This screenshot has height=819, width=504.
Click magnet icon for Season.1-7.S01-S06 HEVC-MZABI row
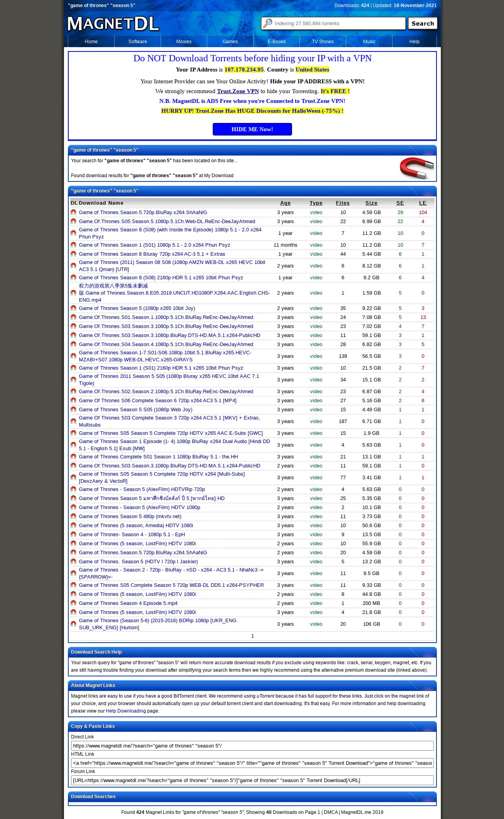[73, 356]
